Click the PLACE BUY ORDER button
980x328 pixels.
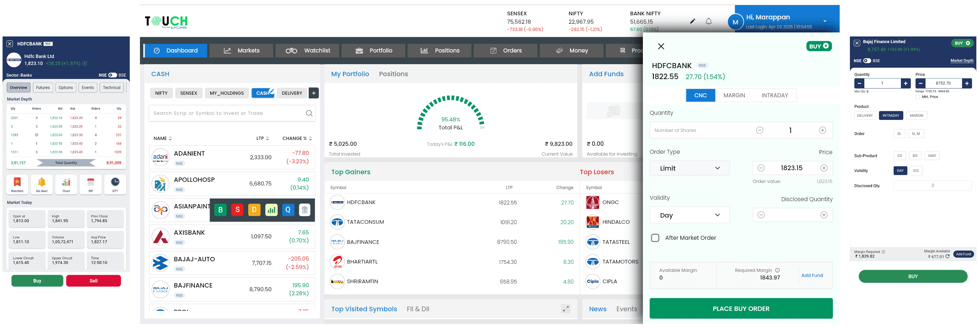tap(741, 309)
